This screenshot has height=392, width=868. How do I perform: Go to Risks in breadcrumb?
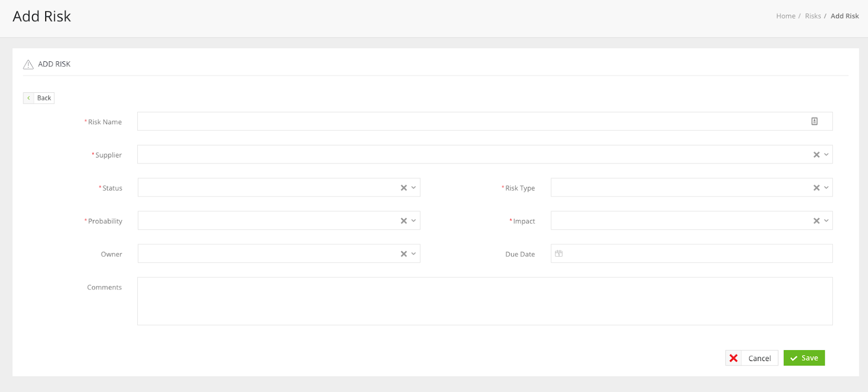pyautogui.click(x=813, y=16)
